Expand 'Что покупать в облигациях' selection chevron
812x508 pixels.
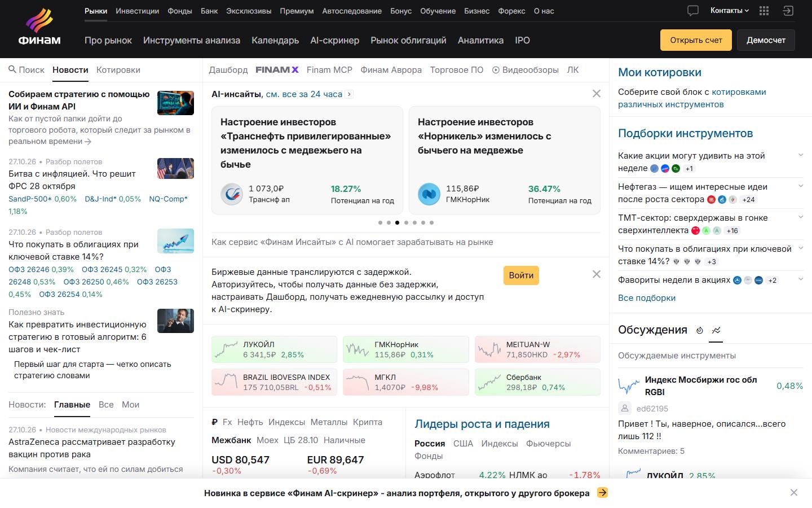pos(801,248)
